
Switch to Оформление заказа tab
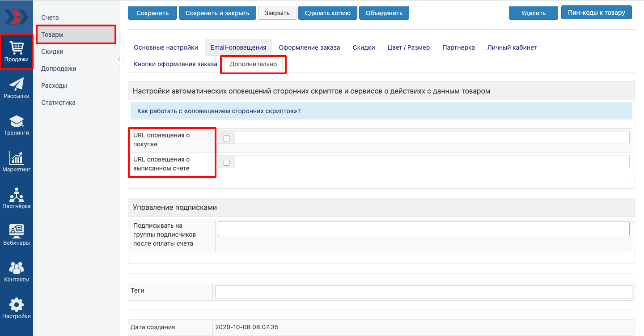pyautogui.click(x=309, y=47)
